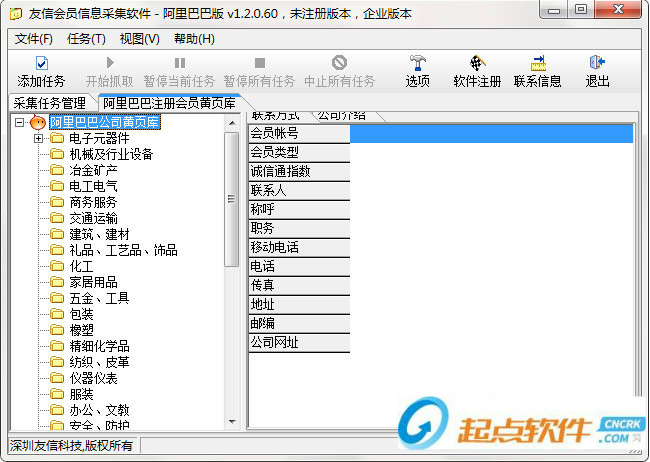The image size is (650, 462).
Task: Click the 诚信通指数 field label
Action: point(299,172)
